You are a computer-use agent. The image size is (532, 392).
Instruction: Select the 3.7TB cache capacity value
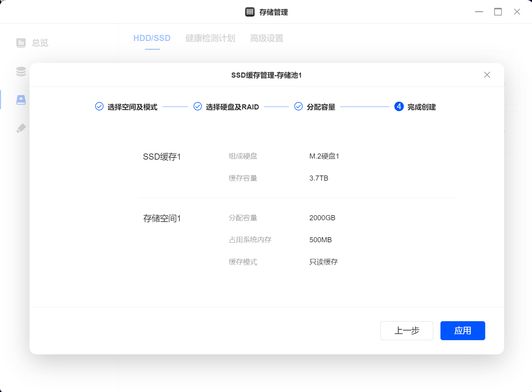point(319,178)
